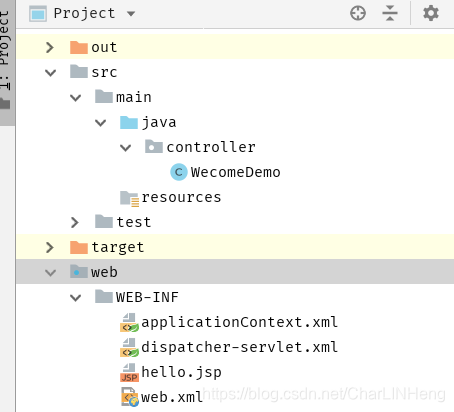Select the WecomeDemo class
This screenshot has width=454, height=412.
[x=236, y=172]
